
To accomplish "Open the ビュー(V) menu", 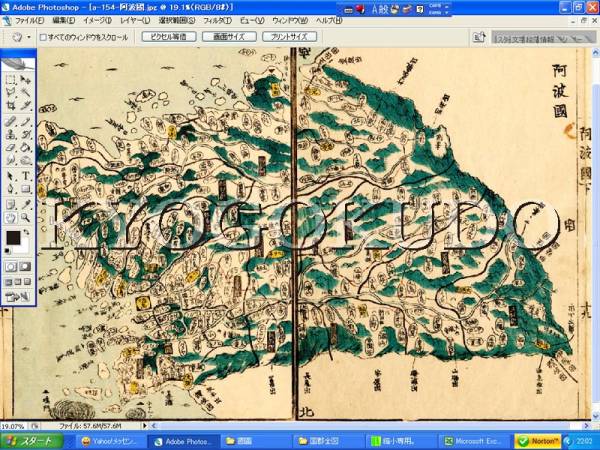I will (x=252, y=21).
